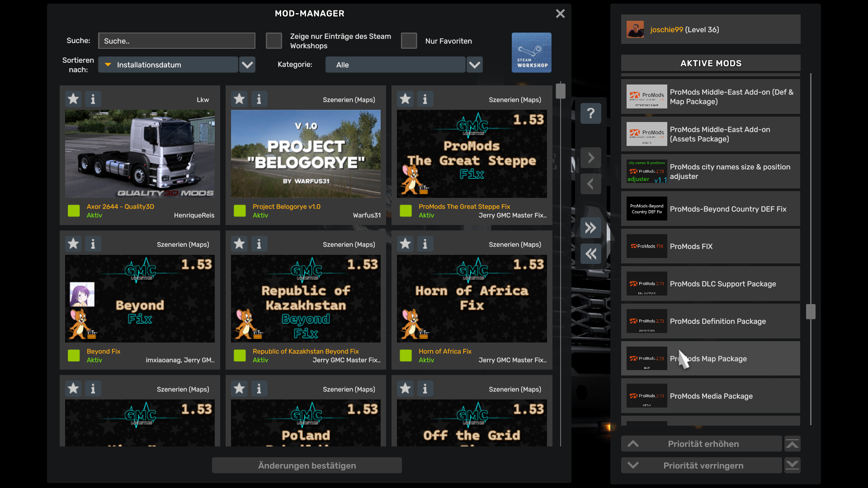Close the Mod-Manager window
This screenshot has height=488, width=868.
pos(561,14)
